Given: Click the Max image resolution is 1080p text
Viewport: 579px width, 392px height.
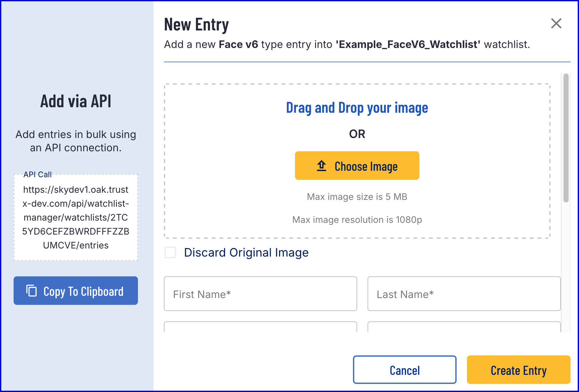Looking at the screenshot, I should point(357,220).
